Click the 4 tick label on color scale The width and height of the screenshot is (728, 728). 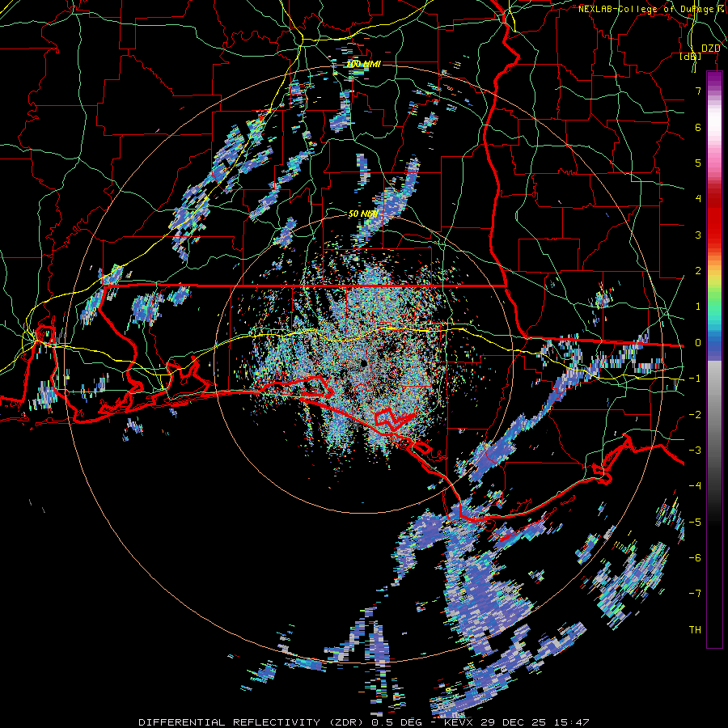pos(698,199)
